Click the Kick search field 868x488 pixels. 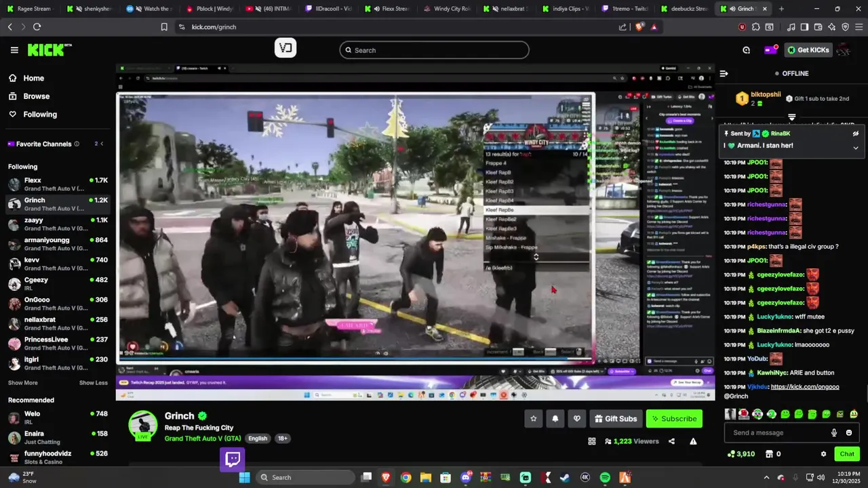(x=434, y=50)
